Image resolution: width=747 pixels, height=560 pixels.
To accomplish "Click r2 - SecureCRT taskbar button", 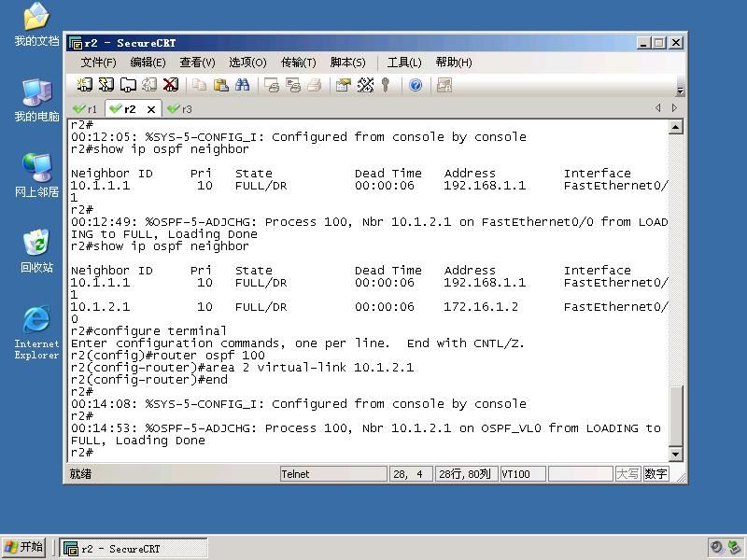I will (x=134, y=549).
